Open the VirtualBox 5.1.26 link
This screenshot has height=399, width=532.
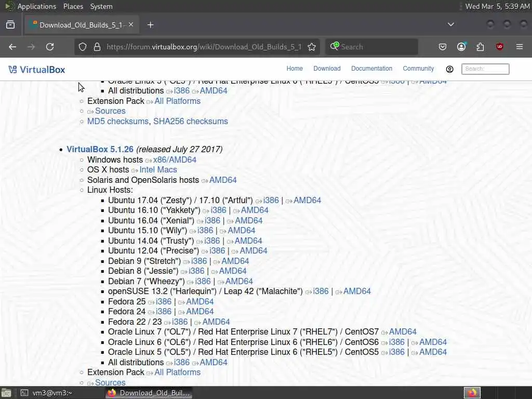(x=100, y=149)
